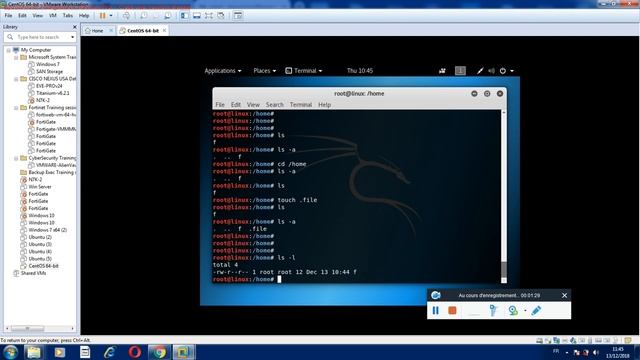Click the Kali recorder camera icon in the top panel

pos(442,71)
